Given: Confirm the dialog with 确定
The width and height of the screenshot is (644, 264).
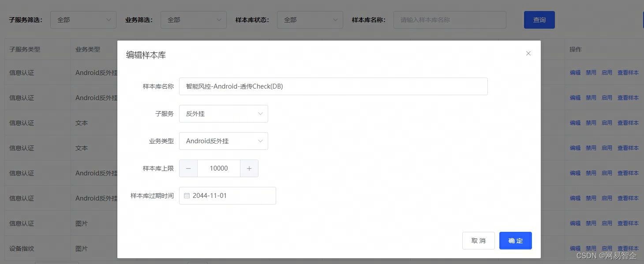Looking at the screenshot, I should click(516, 241).
